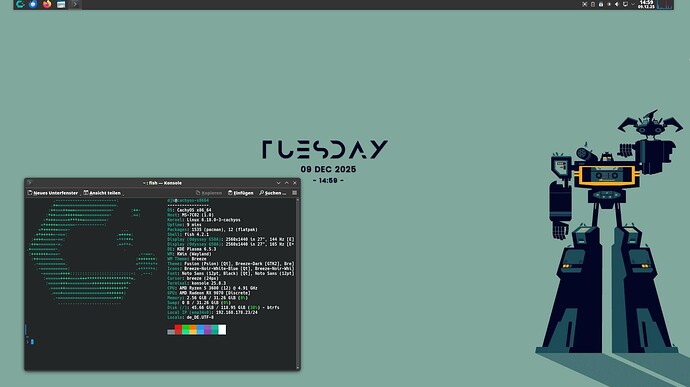Open the display configuration tray icon
The image size is (690, 387).
click(625, 4)
